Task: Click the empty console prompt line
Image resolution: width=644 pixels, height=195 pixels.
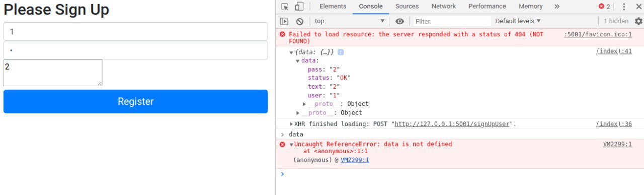Action: tap(460, 174)
